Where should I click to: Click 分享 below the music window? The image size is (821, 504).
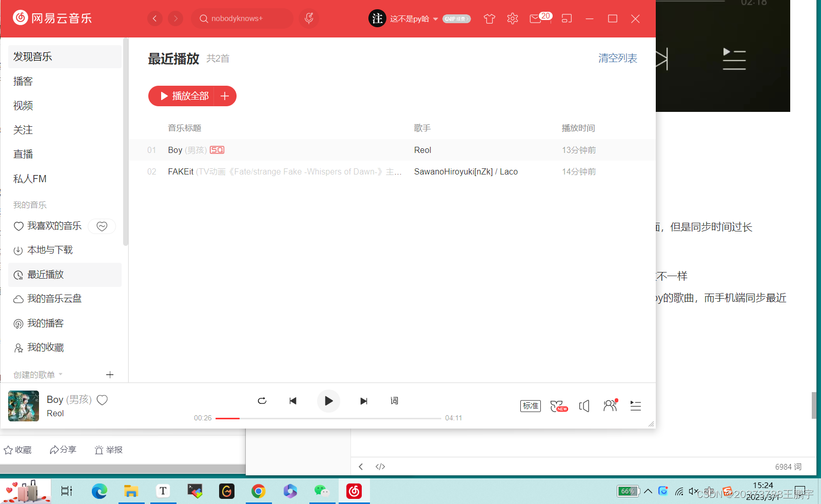click(63, 450)
